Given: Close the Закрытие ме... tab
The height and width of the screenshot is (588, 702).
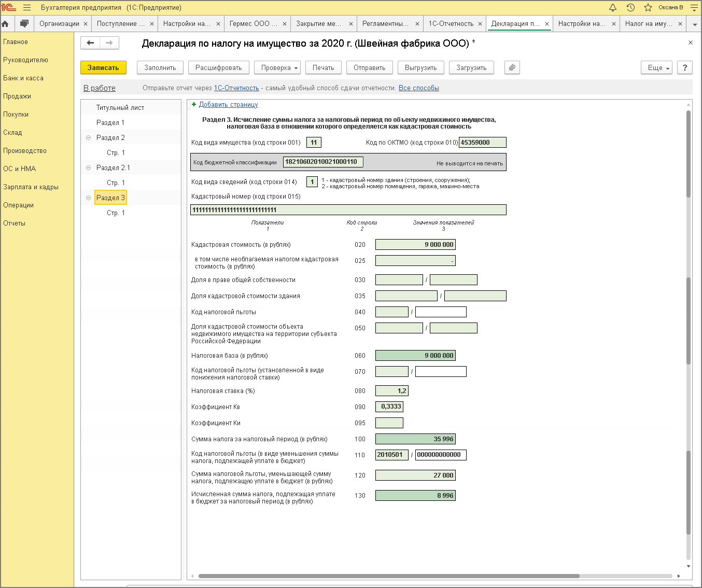Looking at the screenshot, I should 351,24.
